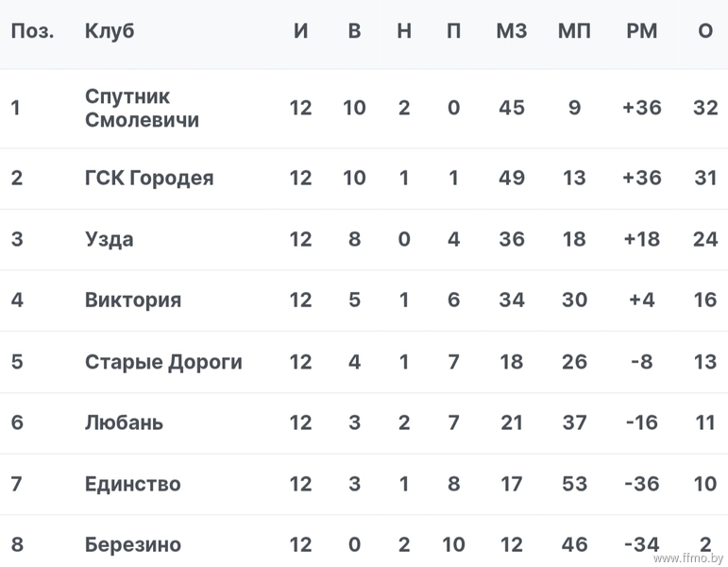Click the Поз. column header
728x567 pixels.
pos(32,31)
